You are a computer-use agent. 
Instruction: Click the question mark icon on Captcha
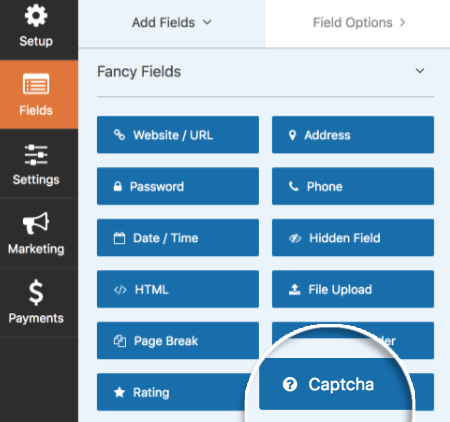tap(290, 384)
